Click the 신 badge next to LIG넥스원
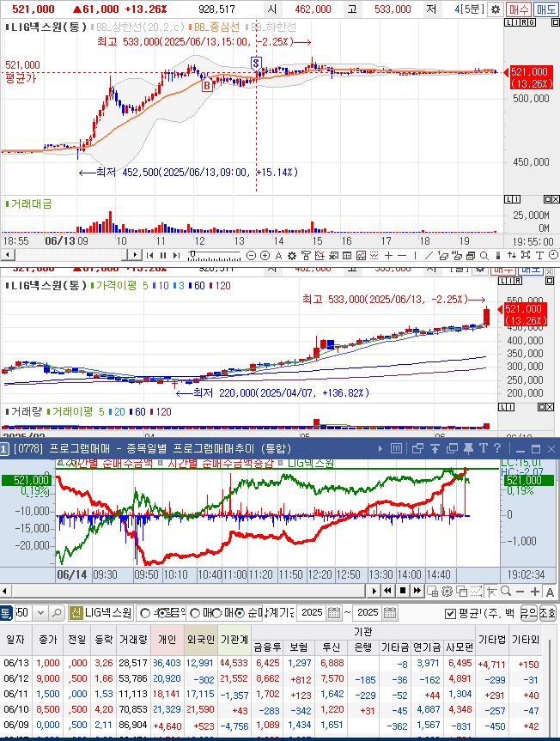The image size is (560, 741). 76,613
